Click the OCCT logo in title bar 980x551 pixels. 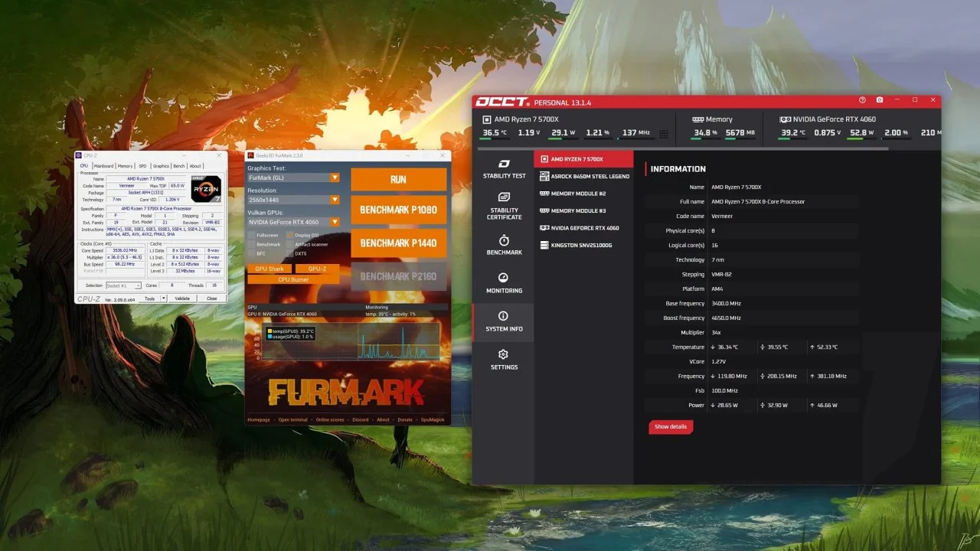click(501, 102)
